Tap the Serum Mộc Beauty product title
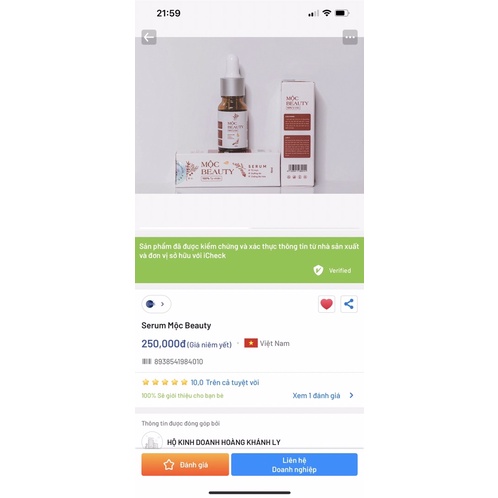 coord(176,326)
